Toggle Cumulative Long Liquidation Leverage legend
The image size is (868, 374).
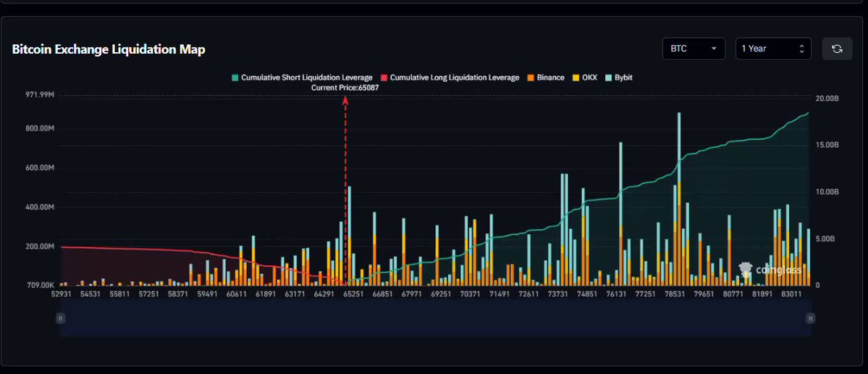point(450,78)
